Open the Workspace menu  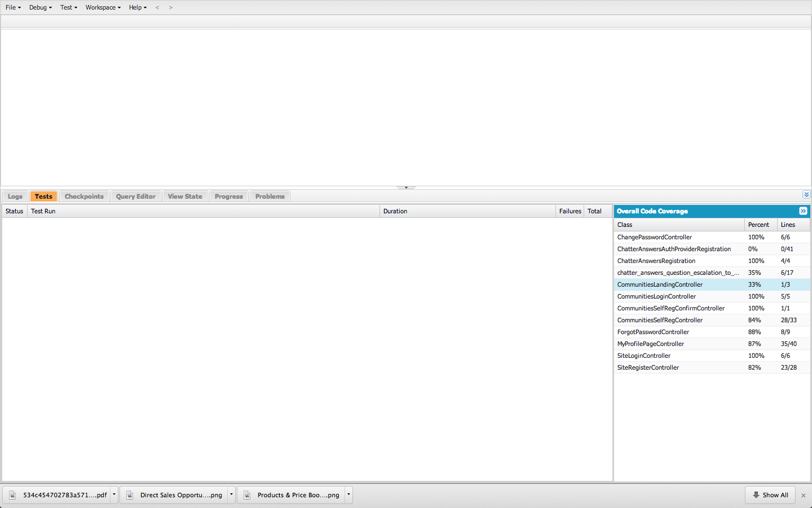coord(103,7)
